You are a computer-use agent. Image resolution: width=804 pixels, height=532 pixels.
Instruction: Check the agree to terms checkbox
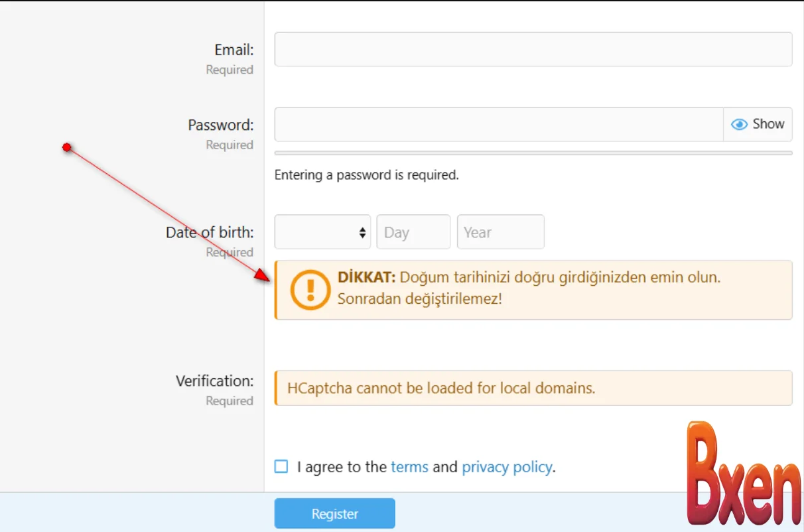pyautogui.click(x=281, y=466)
